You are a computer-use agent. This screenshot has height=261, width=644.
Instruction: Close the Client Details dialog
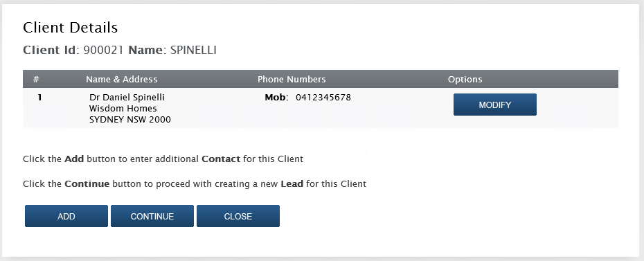point(238,216)
